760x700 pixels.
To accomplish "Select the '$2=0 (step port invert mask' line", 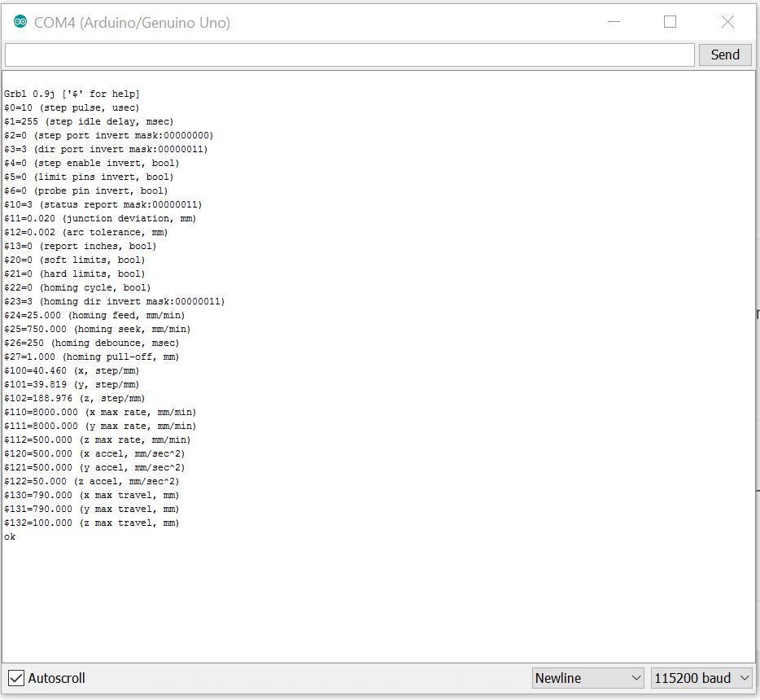I will (x=108, y=135).
